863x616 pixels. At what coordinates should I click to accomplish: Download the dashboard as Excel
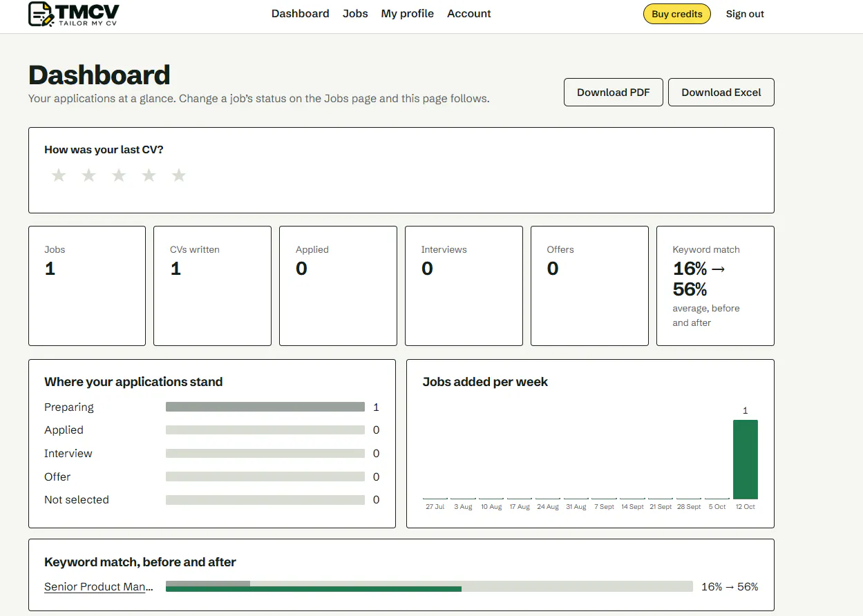(721, 93)
